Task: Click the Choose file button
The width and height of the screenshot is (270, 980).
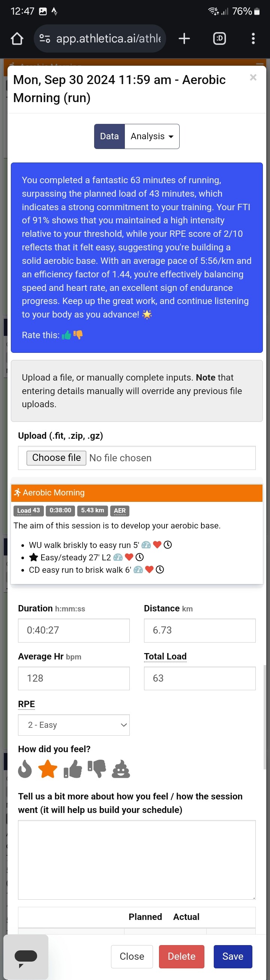Action: click(x=56, y=458)
